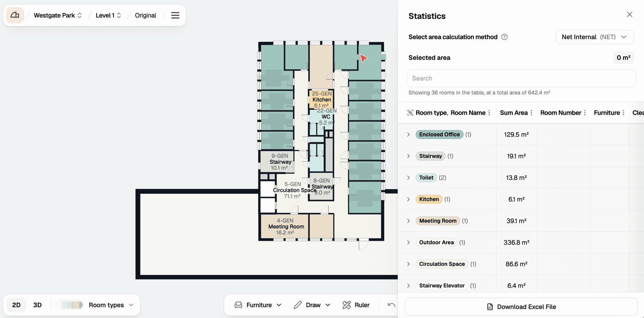Viewport: 644px width, 318px height.
Task: Select the Kitchen room on floor plan
Action: [322, 99]
